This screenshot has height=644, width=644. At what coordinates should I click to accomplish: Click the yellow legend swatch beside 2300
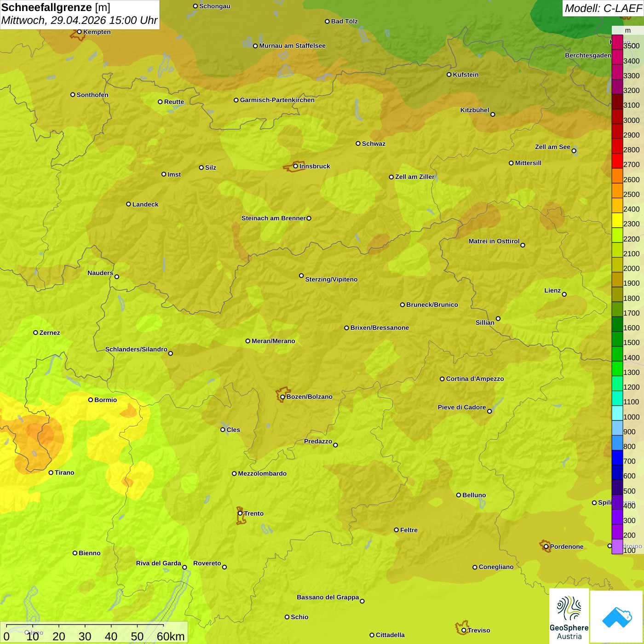[x=617, y=220]
